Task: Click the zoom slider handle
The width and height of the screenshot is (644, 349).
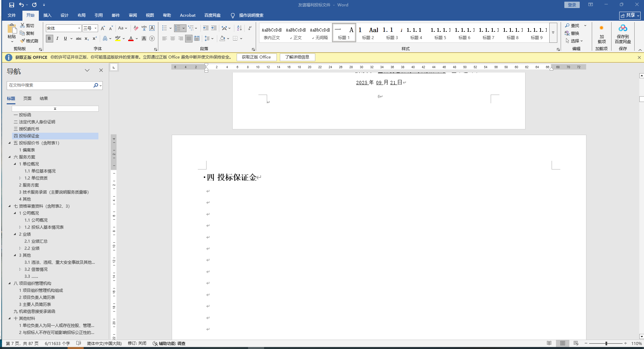Action: (x=606, y=343)
